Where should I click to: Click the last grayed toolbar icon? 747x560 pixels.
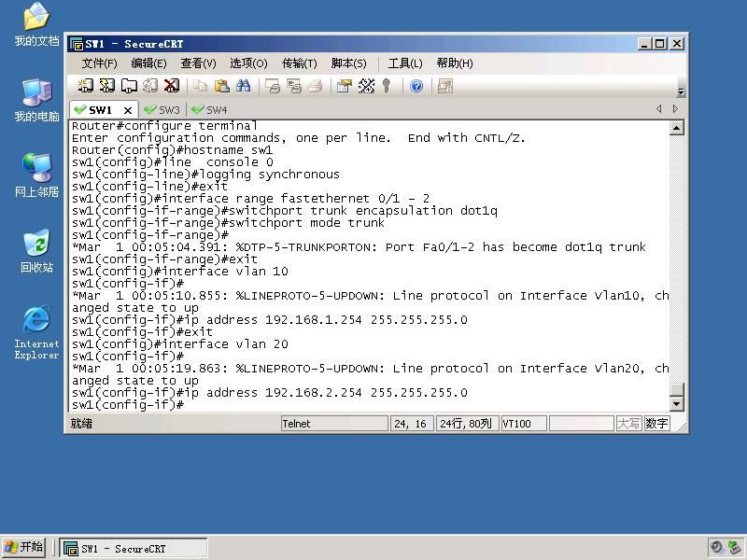pos(445,86)
